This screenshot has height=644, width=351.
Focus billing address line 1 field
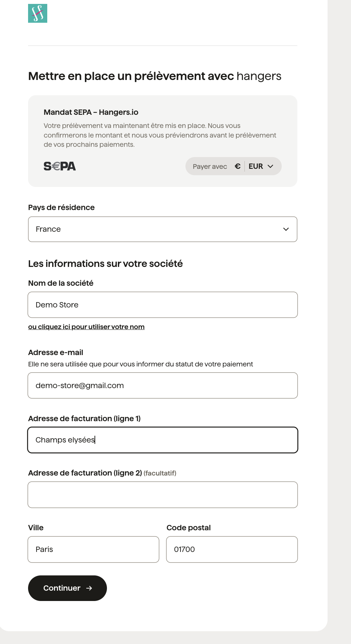[163, 440]
